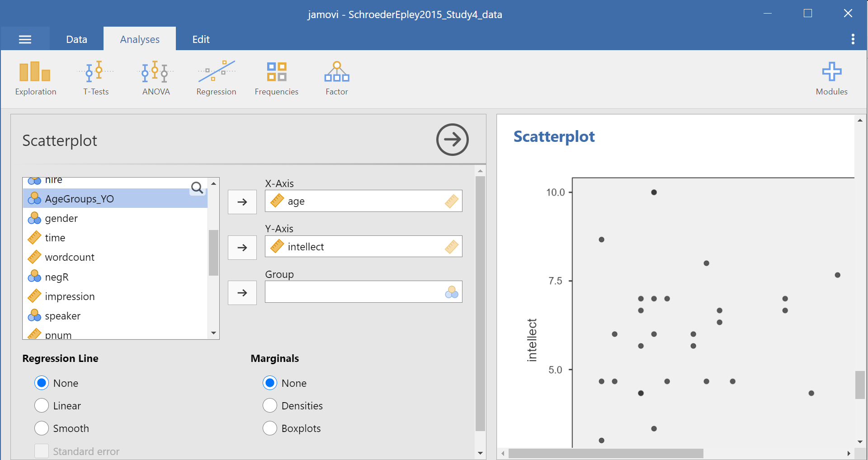Viewport: 868px width, 460px height.
Task: Select the Linear regression line option
Action: click(42, 406)
